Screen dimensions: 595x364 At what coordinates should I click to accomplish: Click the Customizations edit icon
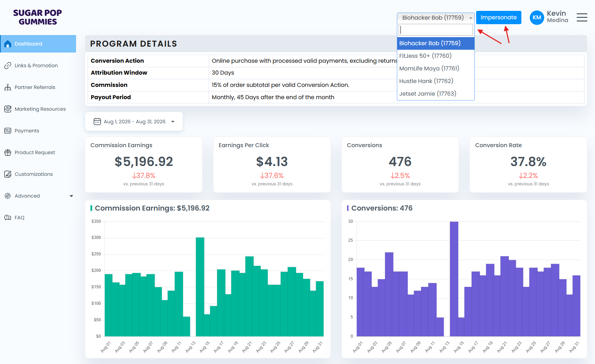(x=8, y=174)
